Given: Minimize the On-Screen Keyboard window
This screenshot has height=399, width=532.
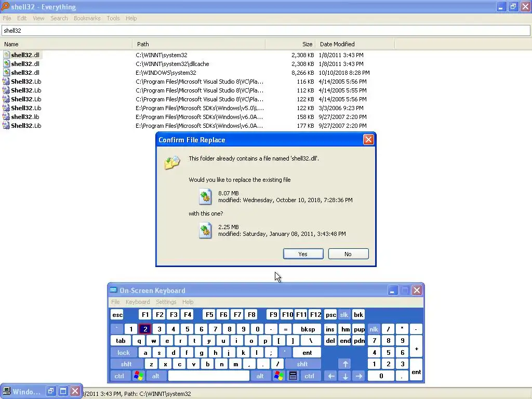Looking at the screenshot, I should (x=393, y=290).
